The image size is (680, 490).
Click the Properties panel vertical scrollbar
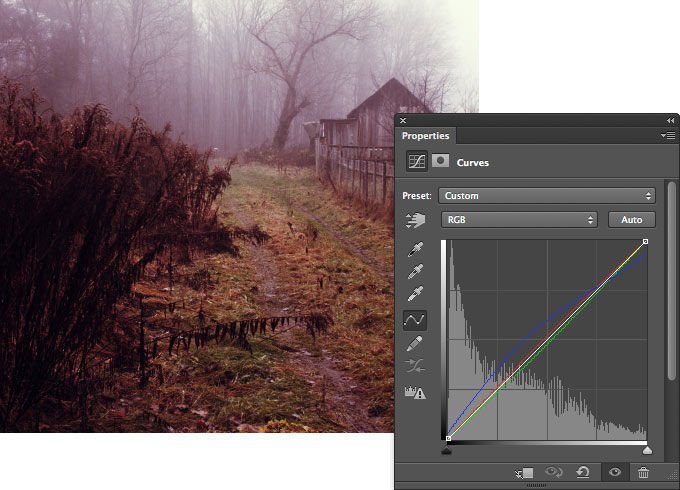click(672, 282)
